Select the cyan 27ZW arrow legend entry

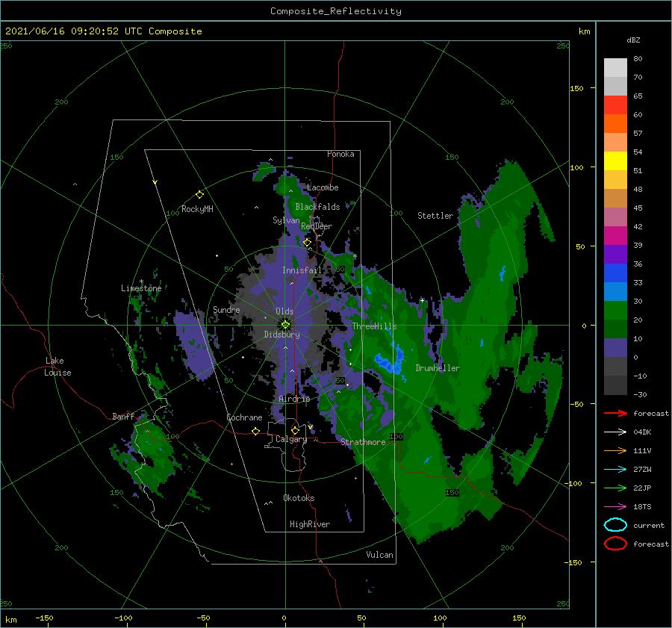pos(615,470)
